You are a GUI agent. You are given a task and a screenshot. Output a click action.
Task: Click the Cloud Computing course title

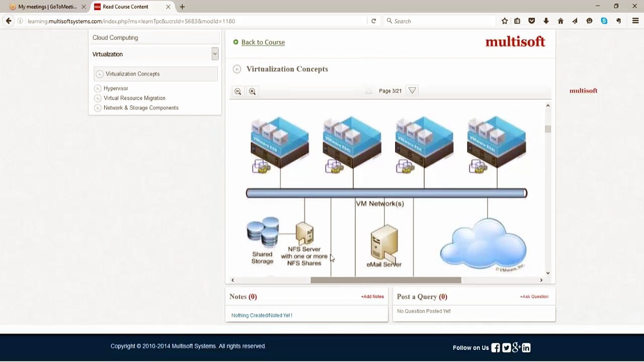click(115, 38)
